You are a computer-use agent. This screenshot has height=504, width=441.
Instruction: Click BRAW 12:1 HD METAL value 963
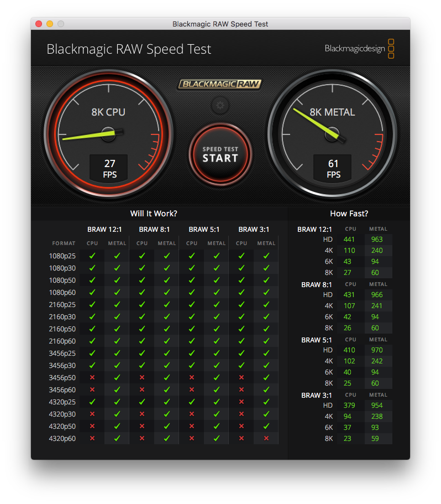377,240
